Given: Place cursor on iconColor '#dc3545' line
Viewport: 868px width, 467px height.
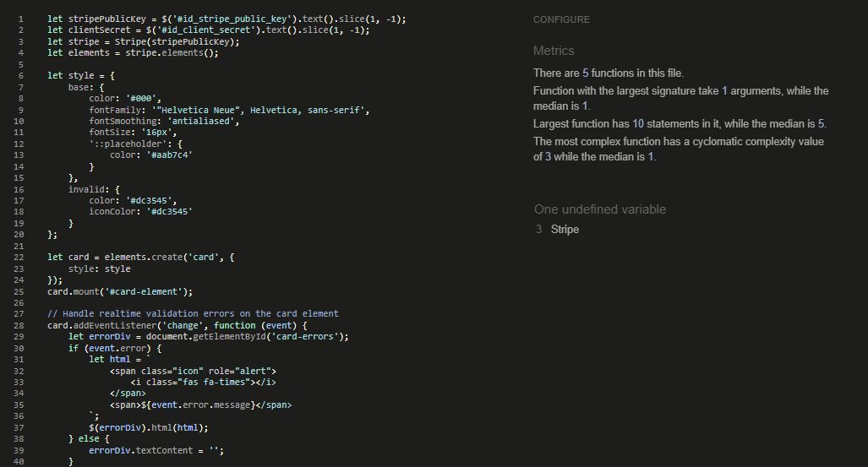Looking at the screenshot, I should (x=140, y=211).
